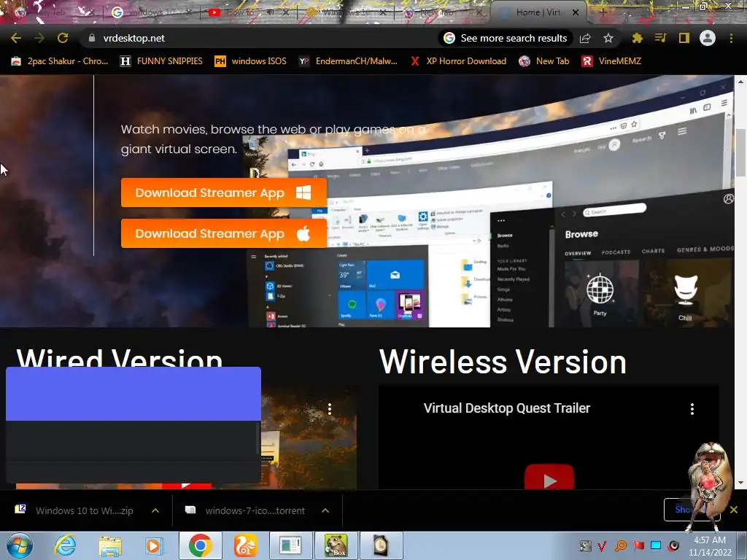Open a new browser tab

(602, 12)
